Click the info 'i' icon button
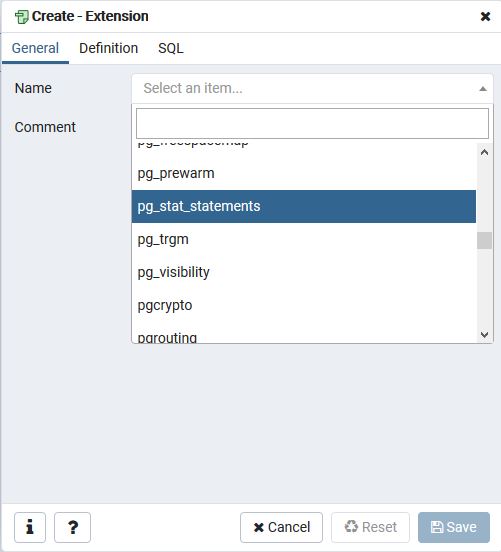 pos(30,527)
